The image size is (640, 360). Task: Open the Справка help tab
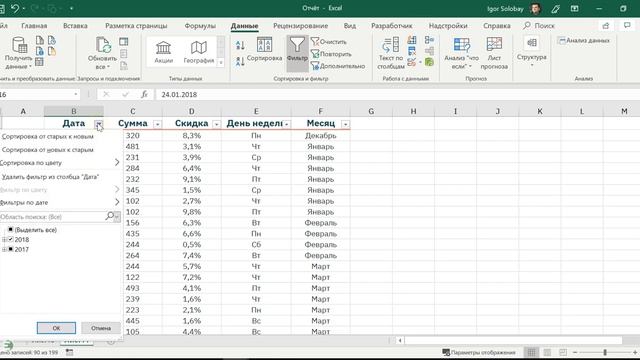[x=496, y=26]
